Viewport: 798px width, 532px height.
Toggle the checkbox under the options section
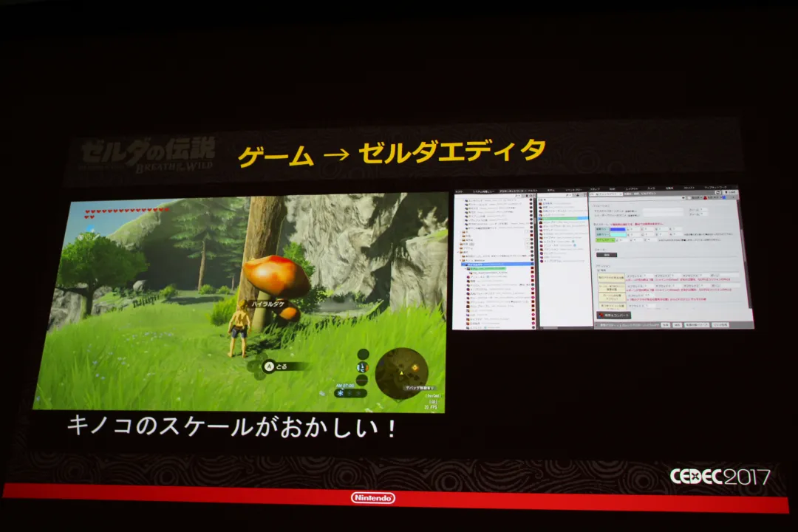pyautogui.click(x=598, y=270)
